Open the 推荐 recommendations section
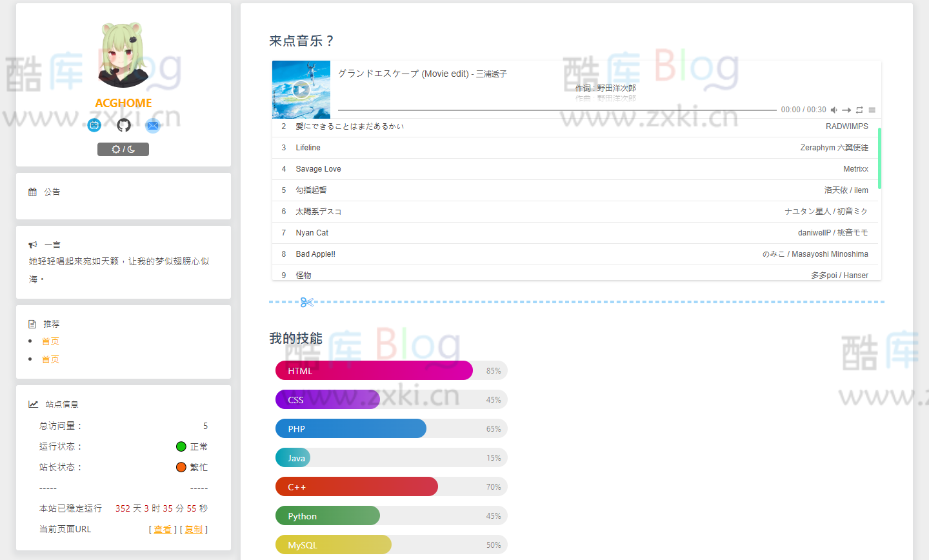929x560 pixels. tap(52, 323)
